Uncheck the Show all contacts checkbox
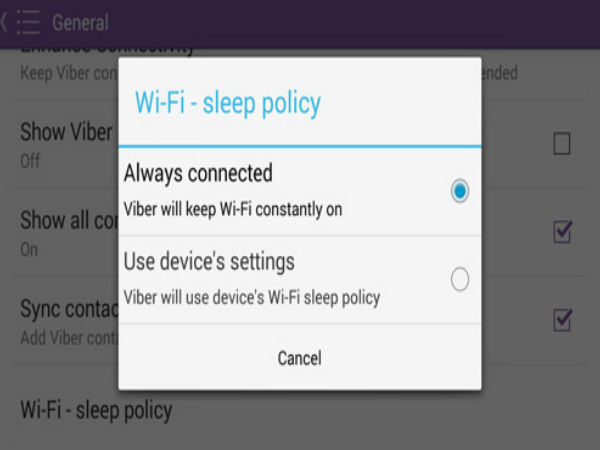The width and height of the screenshot is (600, 450). tap(562, 232)
